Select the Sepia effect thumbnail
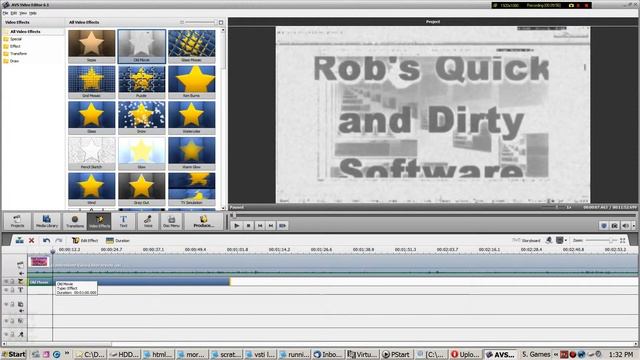The image size is (640, 360). click(x=91, y=46)
